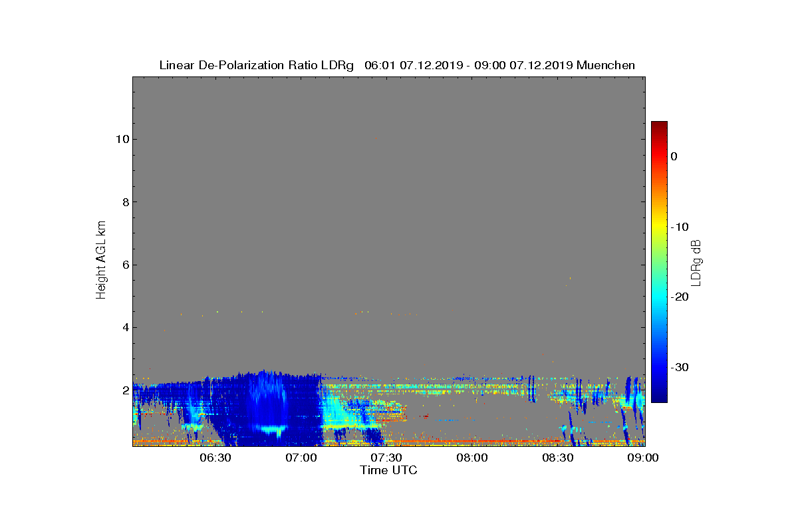Image resolution: width=798 pixels, height=532 pixels.
Task: Click the dark red top of the colorbar
Action: [x=659, y=126]
